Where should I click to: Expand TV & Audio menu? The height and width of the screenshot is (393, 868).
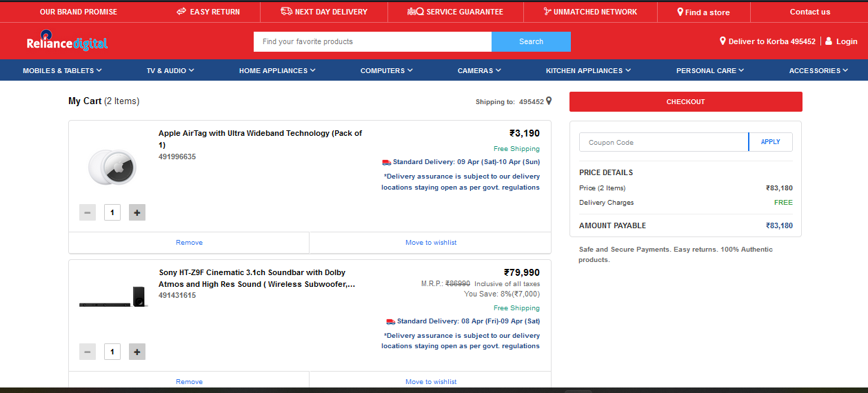[170, 70]
